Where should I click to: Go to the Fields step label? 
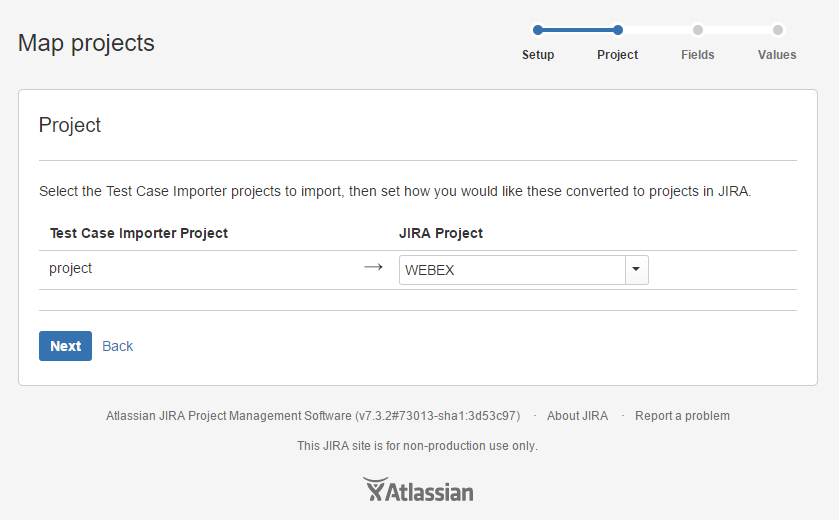698,55
